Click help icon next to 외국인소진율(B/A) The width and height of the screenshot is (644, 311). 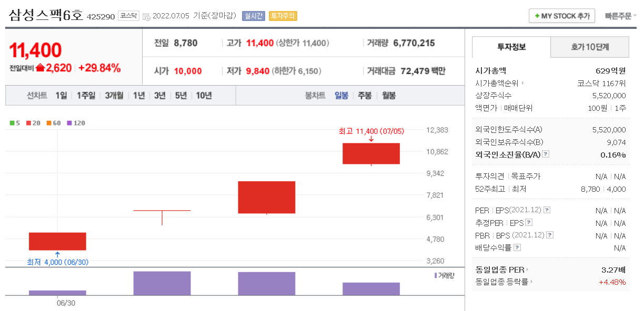point(546,154)
